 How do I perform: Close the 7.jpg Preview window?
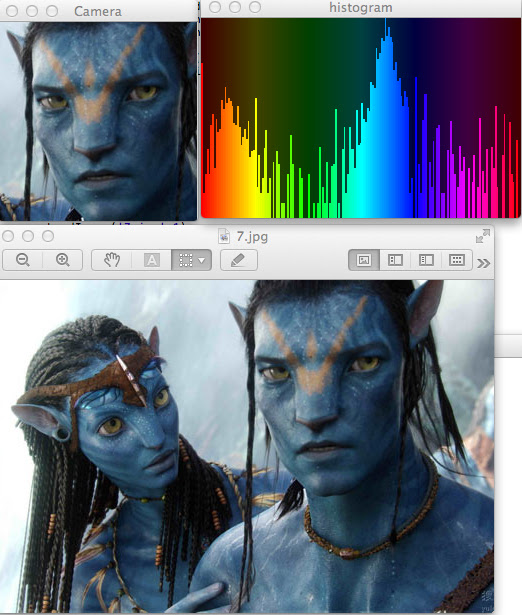[x=8, y=236]
